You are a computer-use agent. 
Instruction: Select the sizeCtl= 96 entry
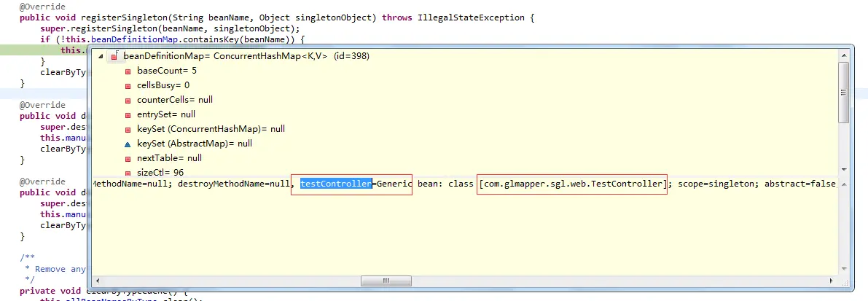point(160,172)
